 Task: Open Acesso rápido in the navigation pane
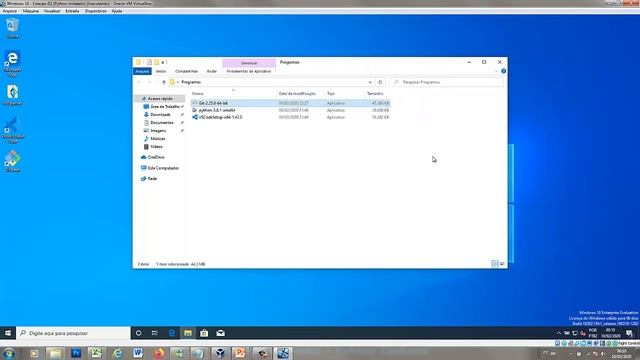pos(160,99)
